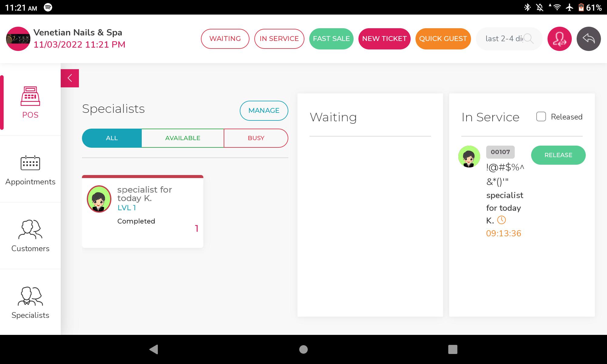Switch to AVAILABLE specialists tab
607x364 pixels.
tap(183, 138)
